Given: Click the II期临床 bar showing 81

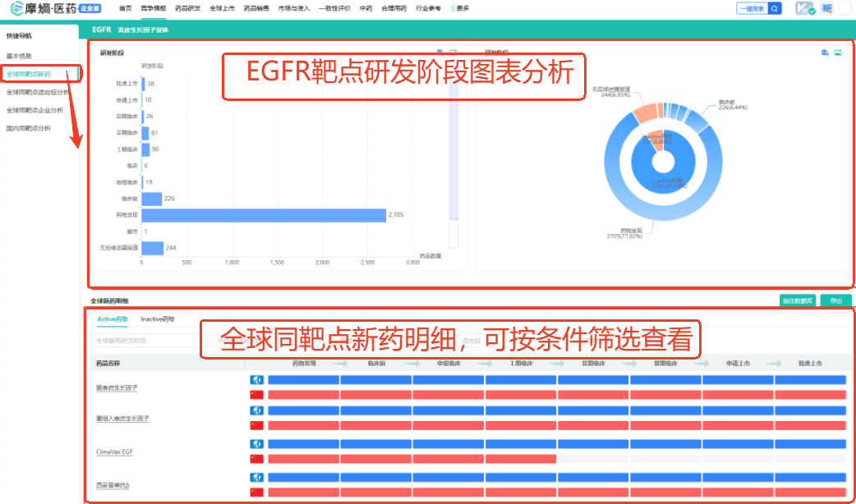Looking at the screenshot, I should (x=145, y=133).
